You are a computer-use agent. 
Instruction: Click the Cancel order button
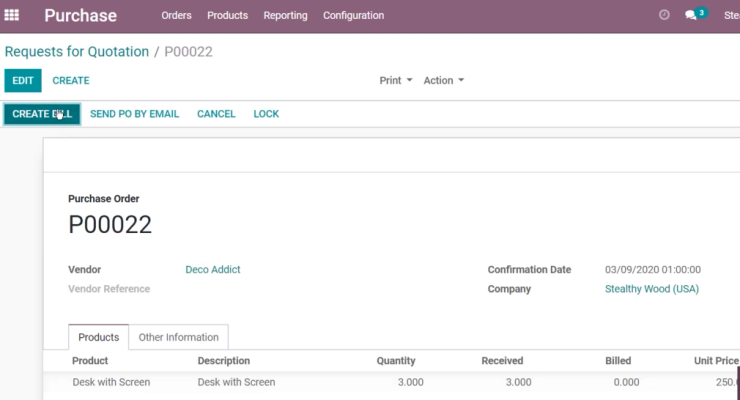tap(216, 114)
